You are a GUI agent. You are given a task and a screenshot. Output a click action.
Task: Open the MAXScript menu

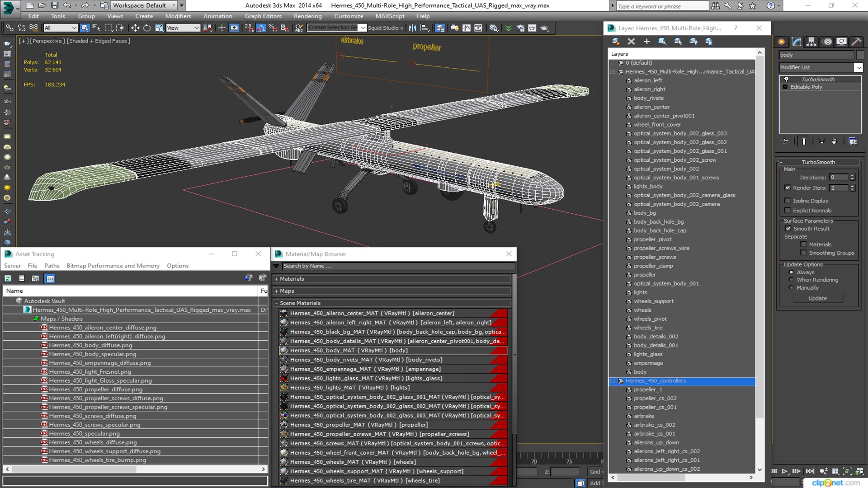[x=390, y=16]
